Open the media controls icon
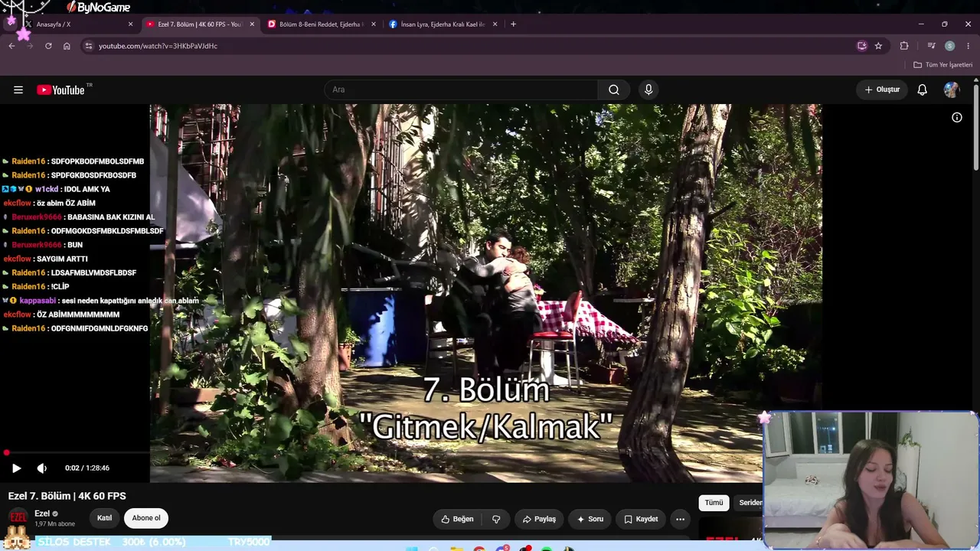The height and width of the screenshot is (551, 980). (x=931, y=46)
